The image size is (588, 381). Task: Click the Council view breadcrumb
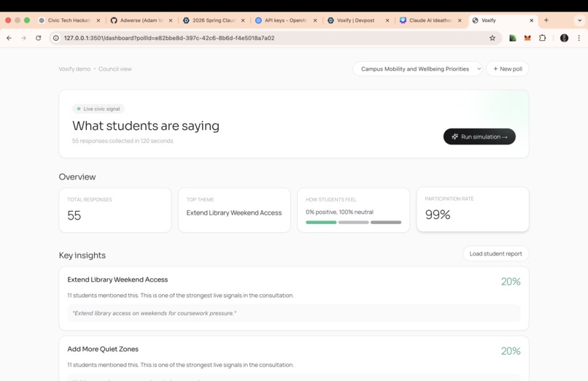coord(115,69)
